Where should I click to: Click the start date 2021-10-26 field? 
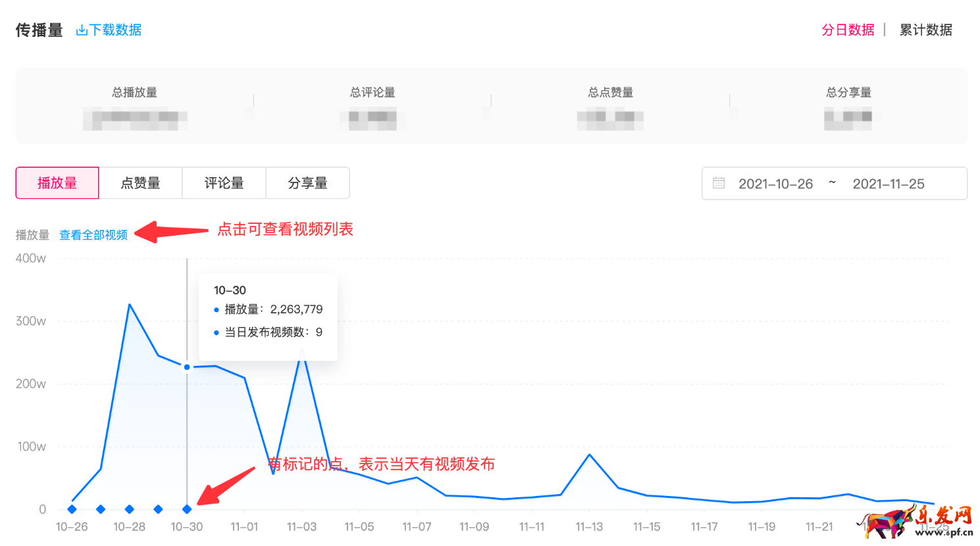(x=775, y=184)
